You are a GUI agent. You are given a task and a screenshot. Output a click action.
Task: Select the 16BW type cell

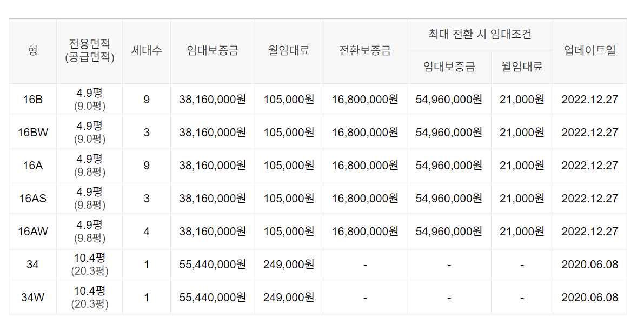coord(33,133)
